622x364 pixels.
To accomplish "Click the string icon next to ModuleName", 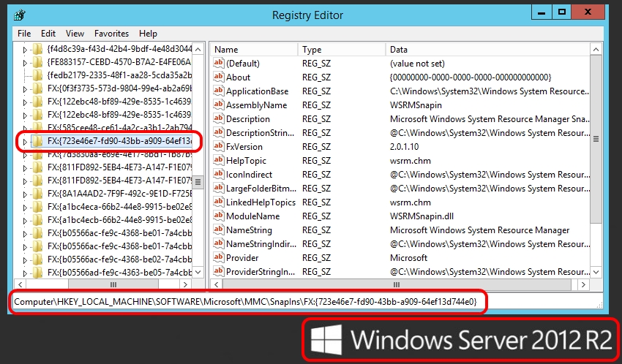I will (219, 216).
